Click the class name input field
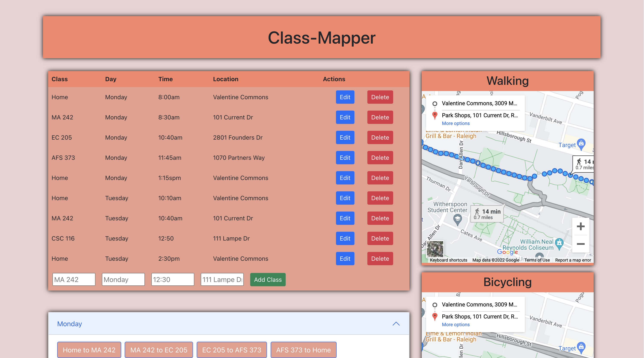Image resolution: width=644 pixels, height=358 pixels. point(74,279)
